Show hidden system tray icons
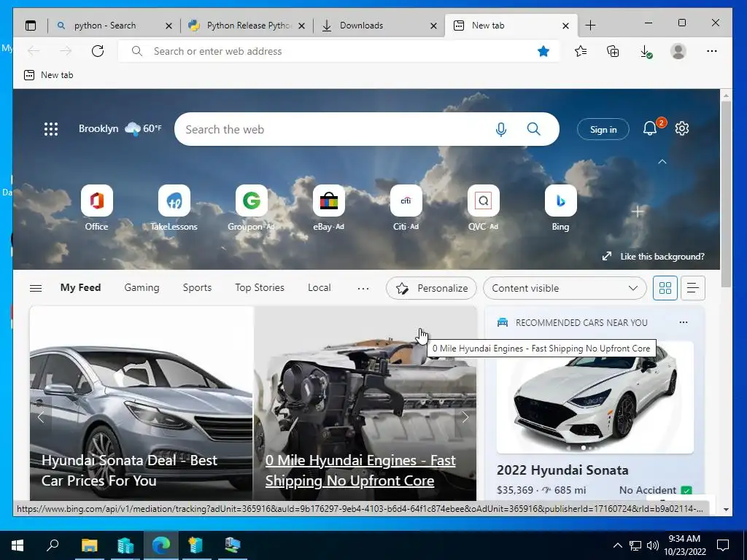 point(617,545)
